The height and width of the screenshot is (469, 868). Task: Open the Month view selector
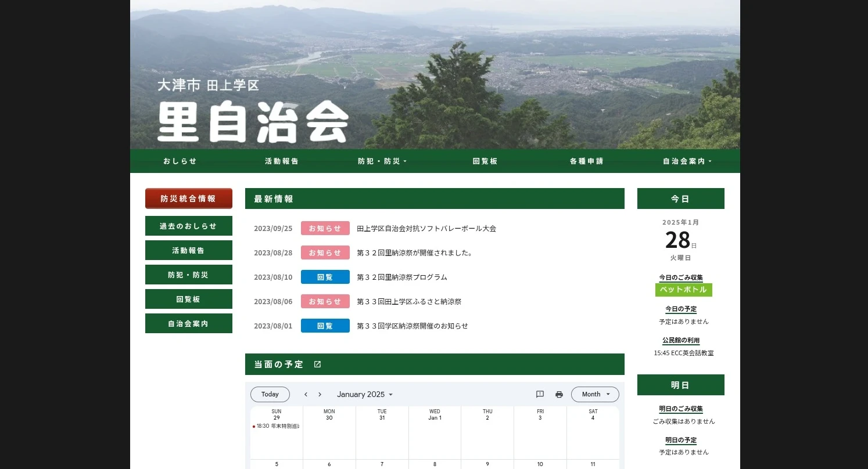tap(595, 394)
